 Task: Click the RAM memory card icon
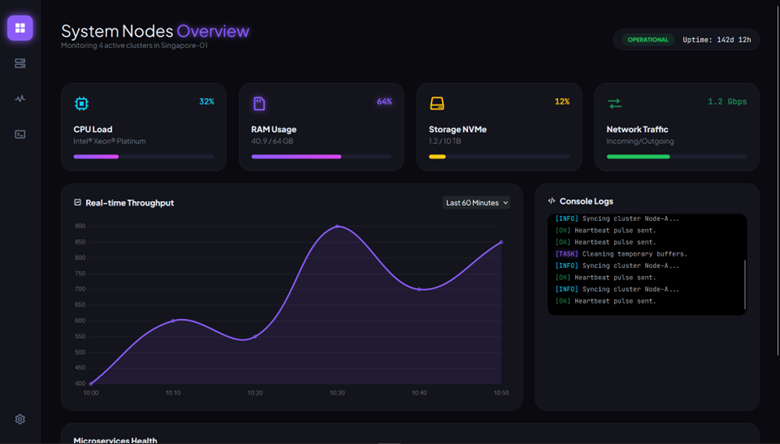[x=259, y=103]
